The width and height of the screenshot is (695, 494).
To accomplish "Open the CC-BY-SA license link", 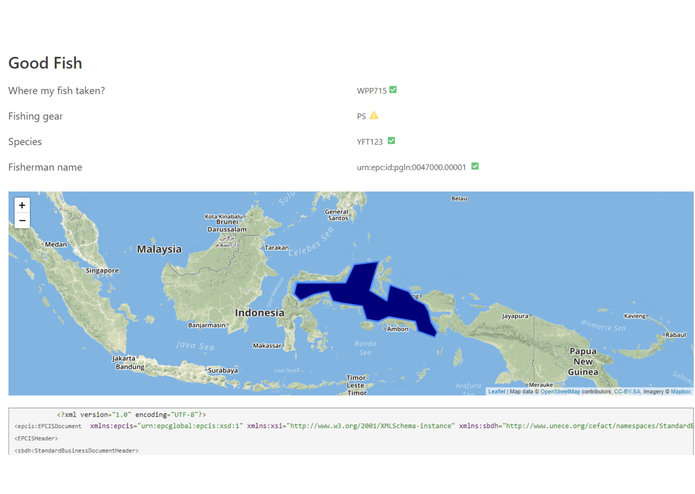I will coord(627,392).
